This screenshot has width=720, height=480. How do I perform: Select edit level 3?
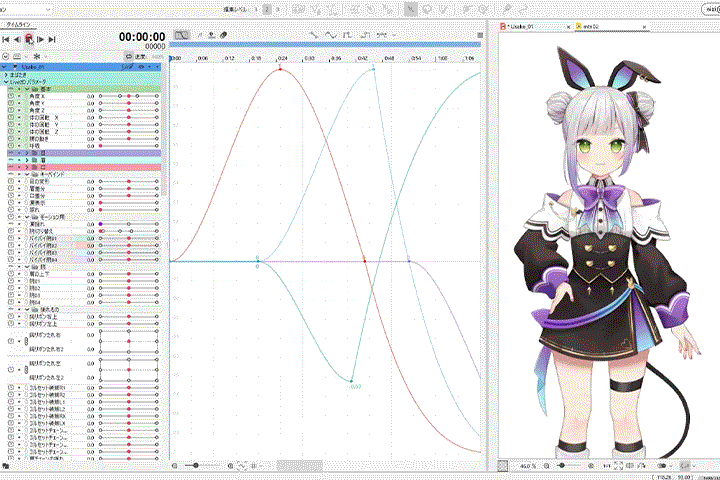pos(277,9)
